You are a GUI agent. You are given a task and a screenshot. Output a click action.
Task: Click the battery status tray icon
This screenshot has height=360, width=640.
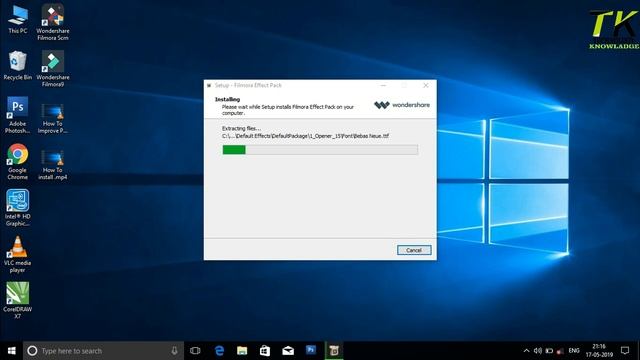point(549,351)
